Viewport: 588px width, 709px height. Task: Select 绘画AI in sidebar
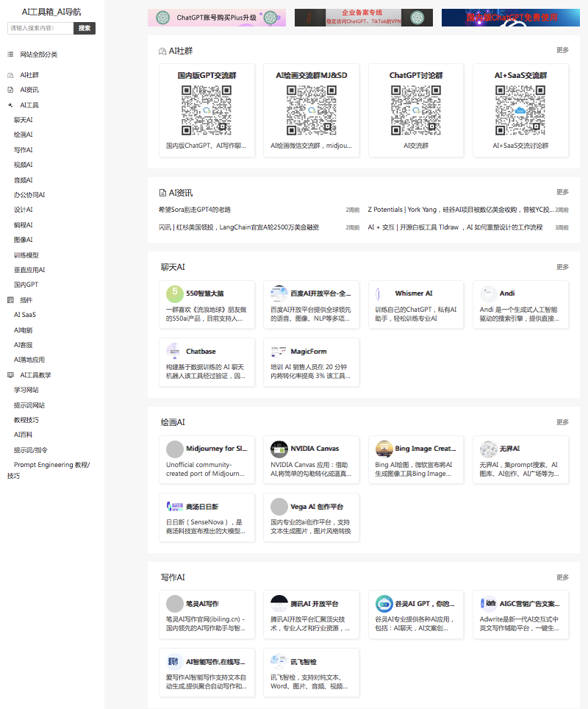coord(23,135)
